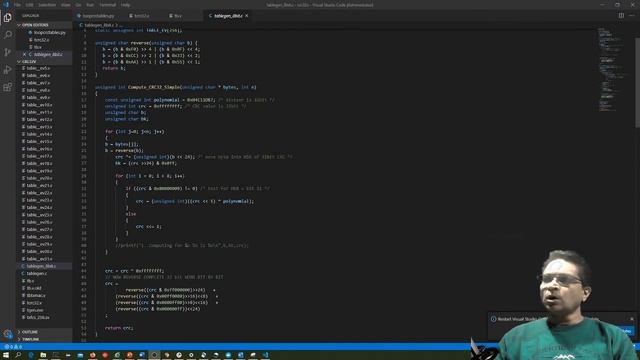Open the Terminal menu
Viewport: 640px width, 360px height.
tap(108, 5)
